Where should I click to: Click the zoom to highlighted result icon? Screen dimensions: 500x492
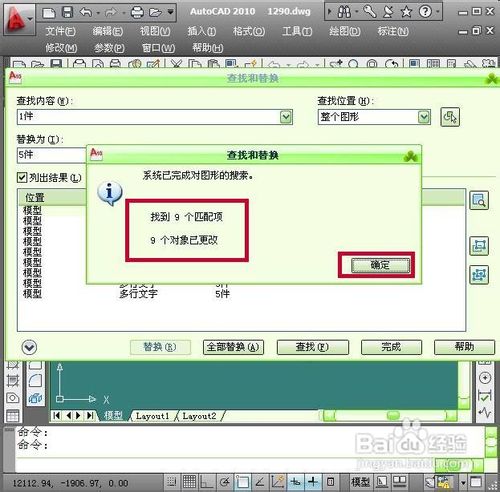(x=479, y=200)
